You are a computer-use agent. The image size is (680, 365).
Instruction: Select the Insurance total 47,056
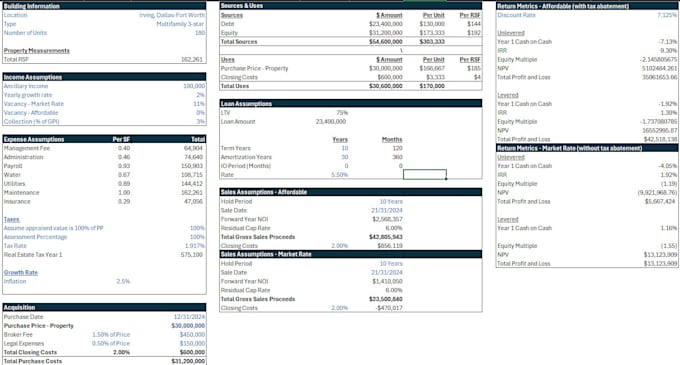pos(194,202)
